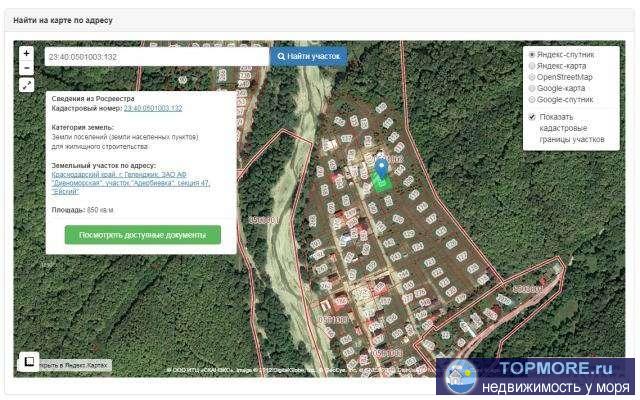This screenshot has width=640, height=400.
Task: Choose the Google-спутник layer option
Action: (x=532, y=100)
